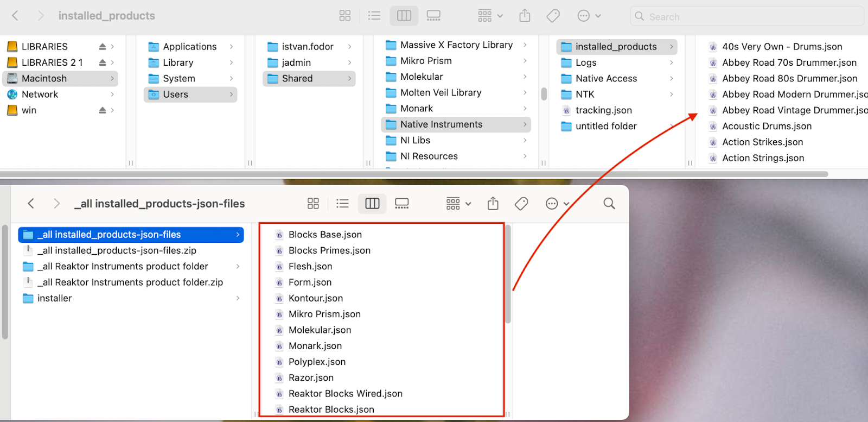This screenshot has width=868, height=422.
Task: Select Native Instruments folder
Action: pyautogui.click(x=456, y=124)
